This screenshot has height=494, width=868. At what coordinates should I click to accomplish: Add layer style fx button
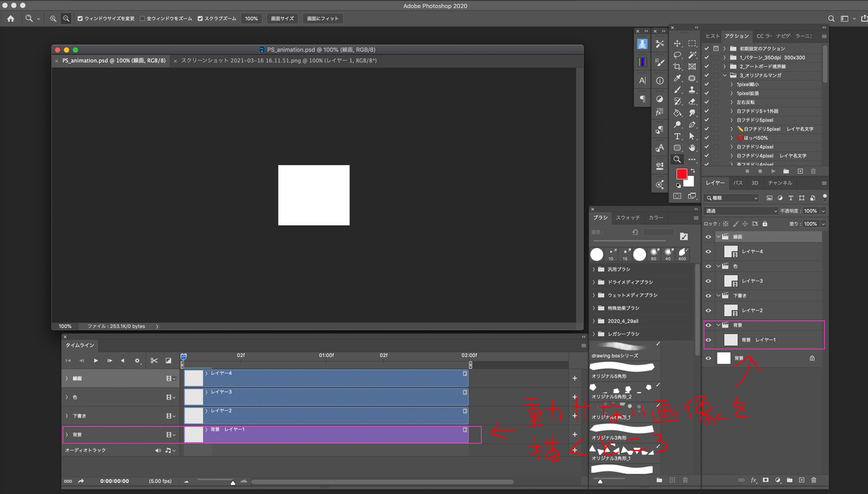point(754,480)
